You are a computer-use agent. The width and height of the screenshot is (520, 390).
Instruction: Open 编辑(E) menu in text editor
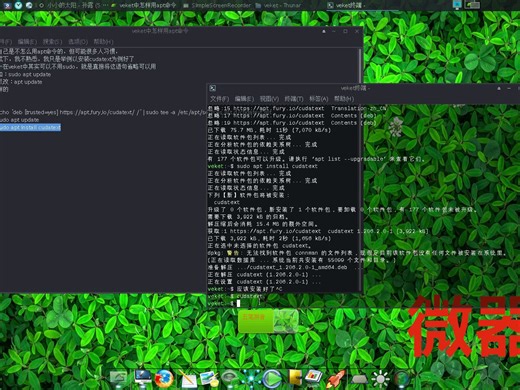[27, 42]
